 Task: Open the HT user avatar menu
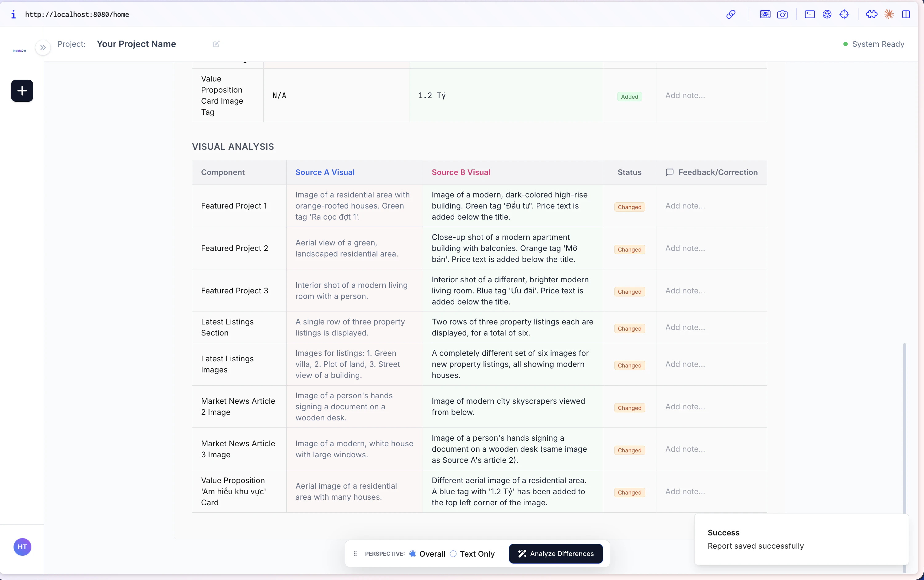tap(22, 546)
